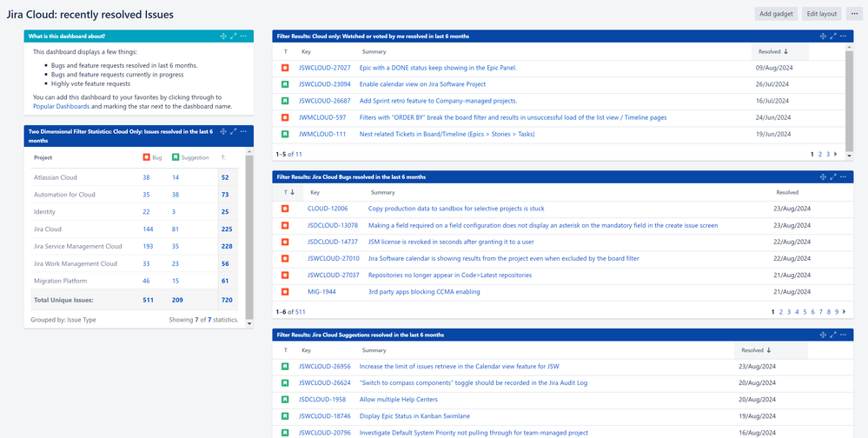Maximize the Jira Cloud Suggestions resolved gadget
The height and width of the screenshot is (438, 868).
[x=833, y=335]
